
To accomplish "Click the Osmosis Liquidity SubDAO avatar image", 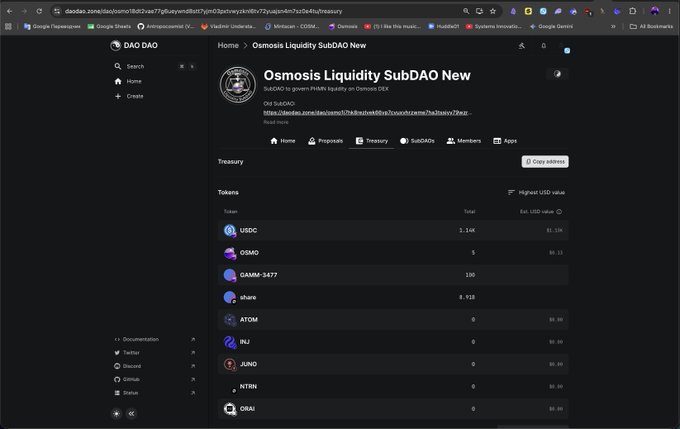I will click(x=238, y=85).
